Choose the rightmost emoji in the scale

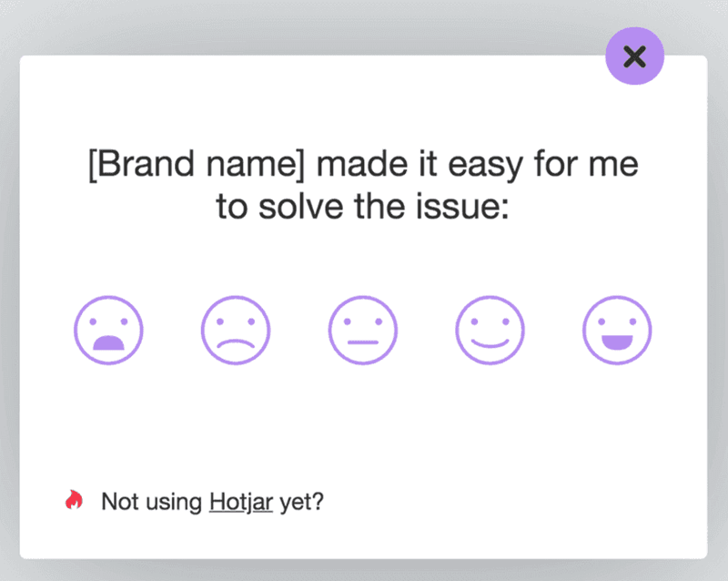[x=616, y=330]
